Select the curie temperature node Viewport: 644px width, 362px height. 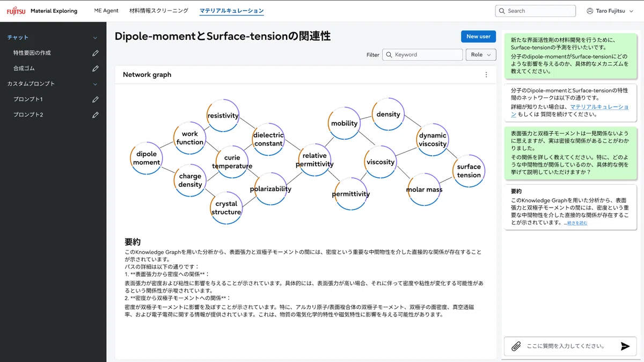[x=232, y=162]
